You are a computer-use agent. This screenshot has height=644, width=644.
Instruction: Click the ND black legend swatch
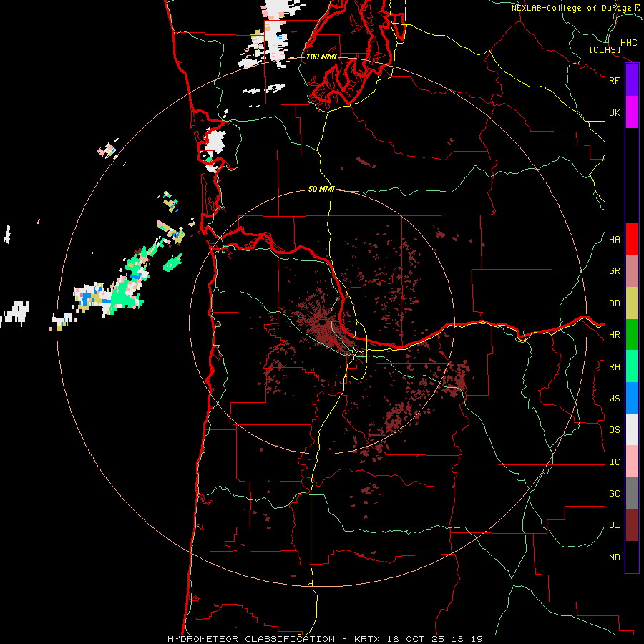point(632,557)
